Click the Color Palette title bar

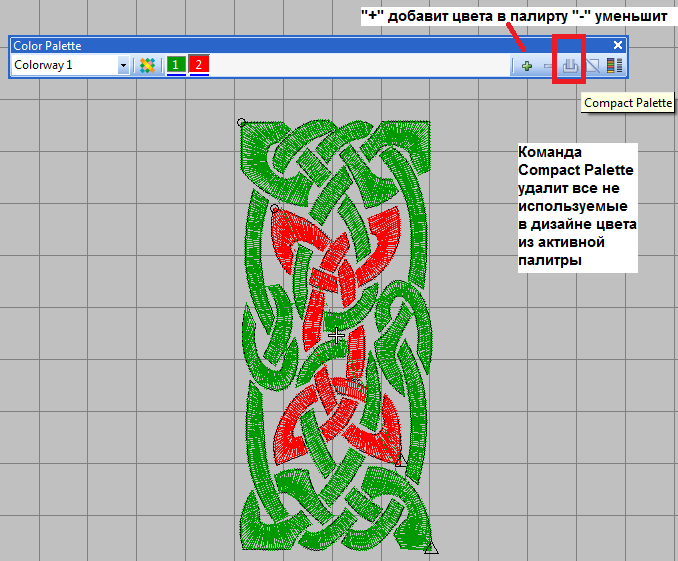(x=318, y=45)
